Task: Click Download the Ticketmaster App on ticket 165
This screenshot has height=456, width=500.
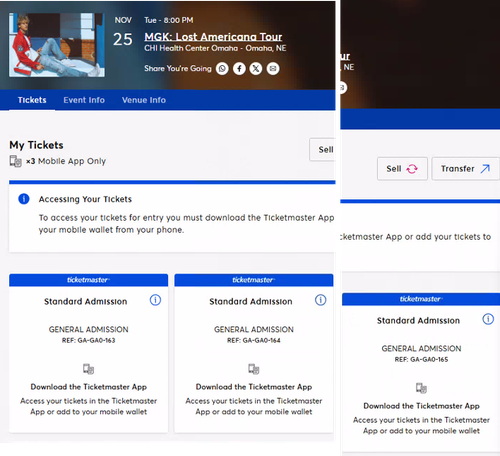Action: point(421,406)
